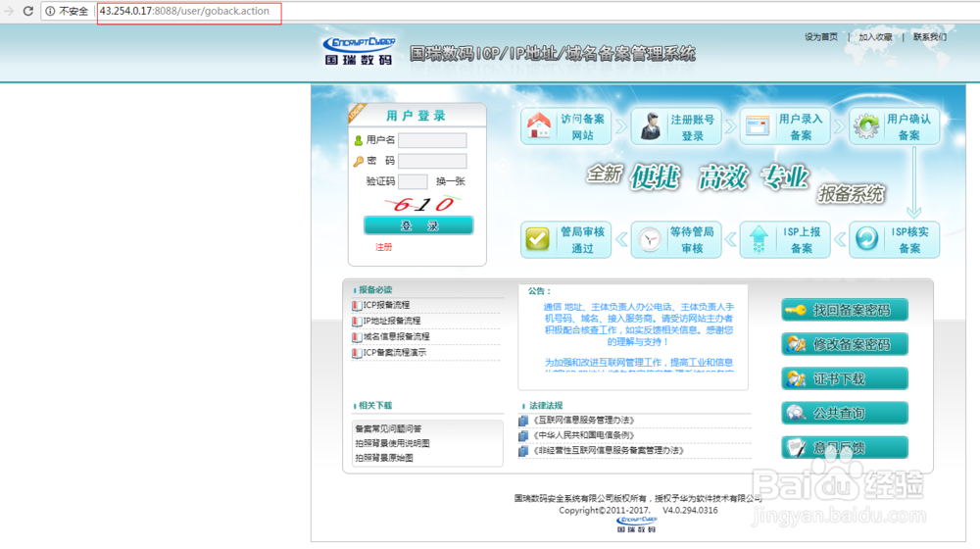Open 《互联网信息服务管理办法》 link
Viewport: 980px width, 549px height.
pyautogui.click(x=582, y=421)
